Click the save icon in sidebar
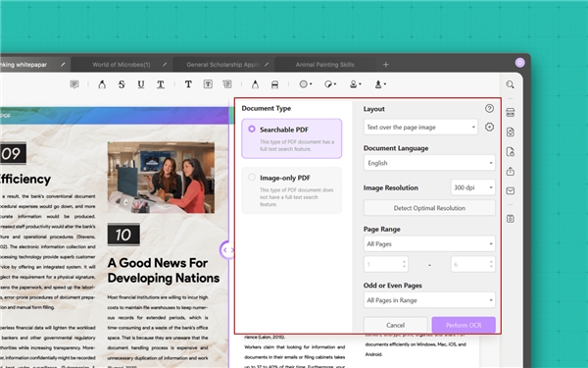Viewport: 588px width, 368px height. [x=510, y=219]
